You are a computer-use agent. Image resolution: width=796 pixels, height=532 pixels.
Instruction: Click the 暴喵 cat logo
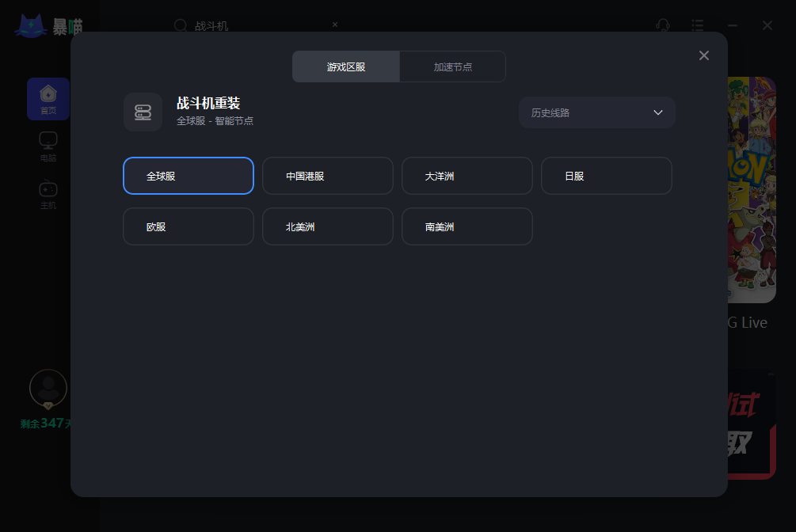pos(31,26)
